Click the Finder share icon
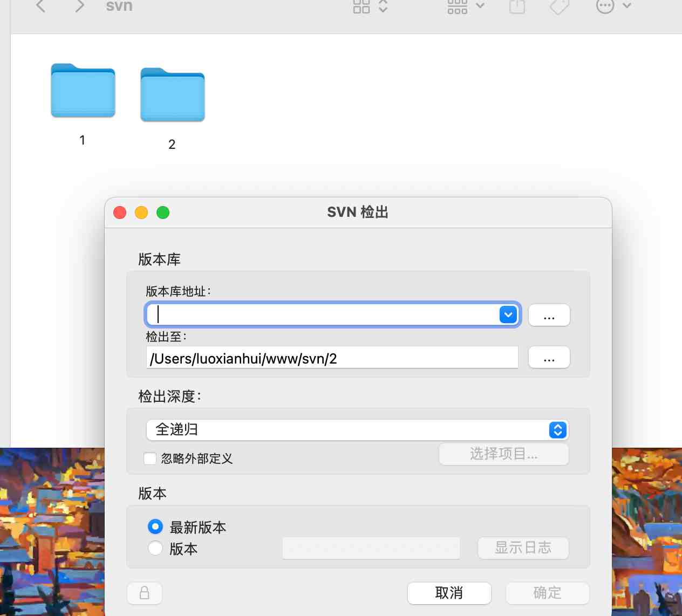Image resolution: width=682 pixels, height=616 pixels. tap(517, 6)
